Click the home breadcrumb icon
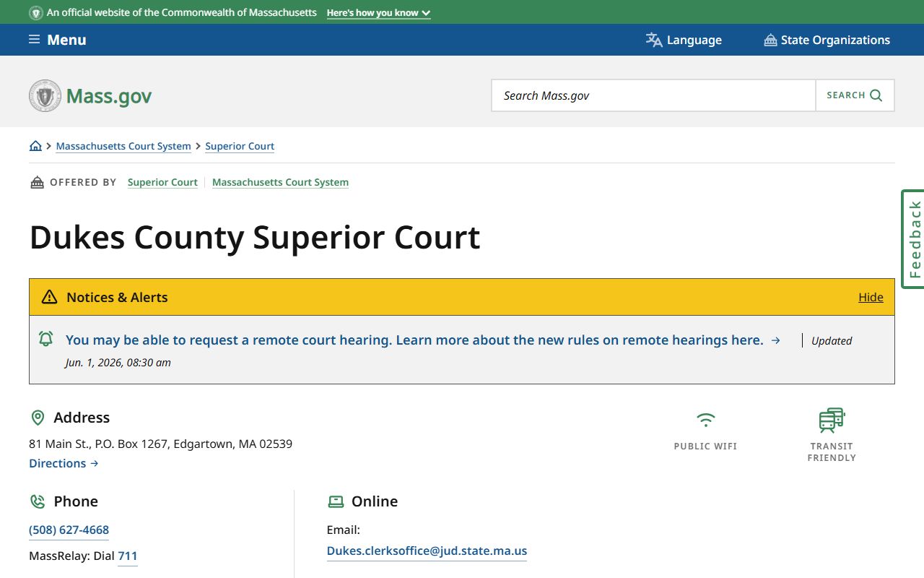The width and height of the screenshot is (924, 578). 35,146
